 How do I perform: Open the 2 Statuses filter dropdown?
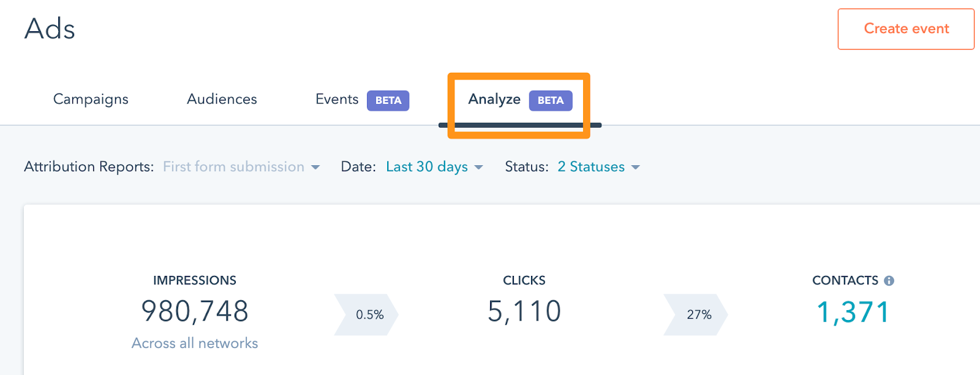click(598, 167)
